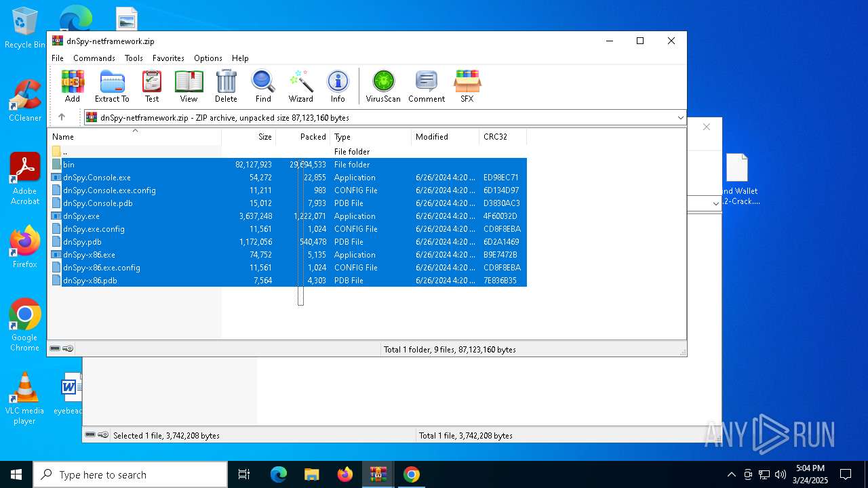Open VLC media player desktop shortcut
Screen dimensions: 868x488
coord(25,399)
